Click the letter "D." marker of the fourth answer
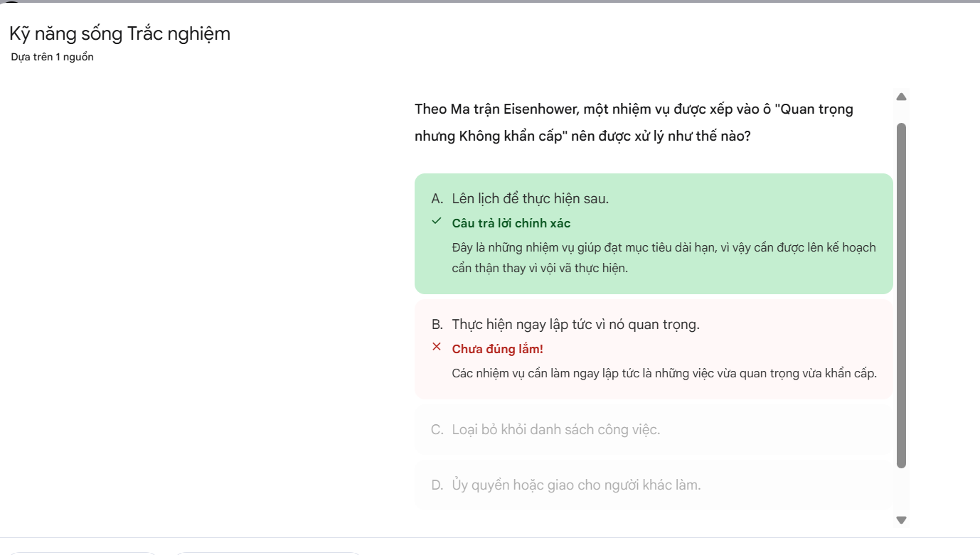 pos(437,485)
